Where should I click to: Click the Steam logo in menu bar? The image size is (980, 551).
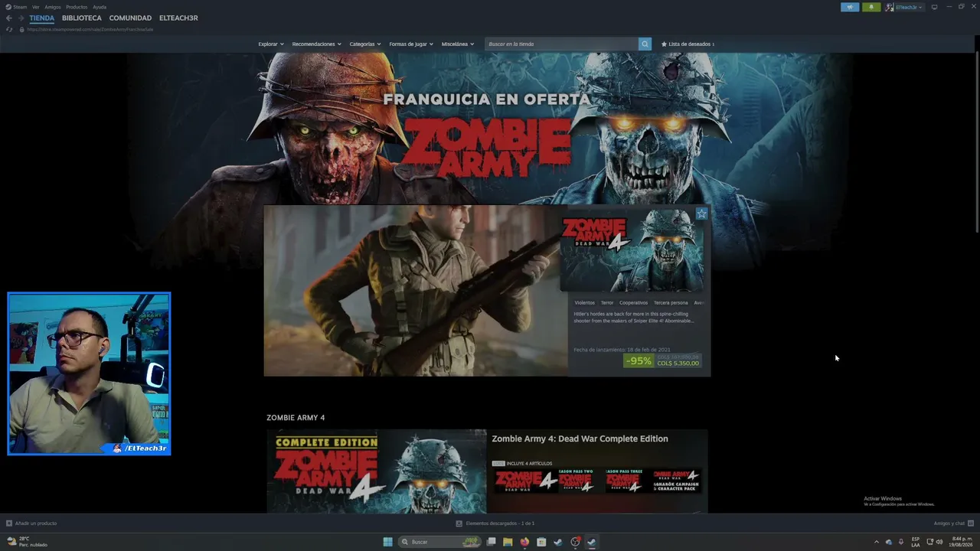tap(8, 7)
